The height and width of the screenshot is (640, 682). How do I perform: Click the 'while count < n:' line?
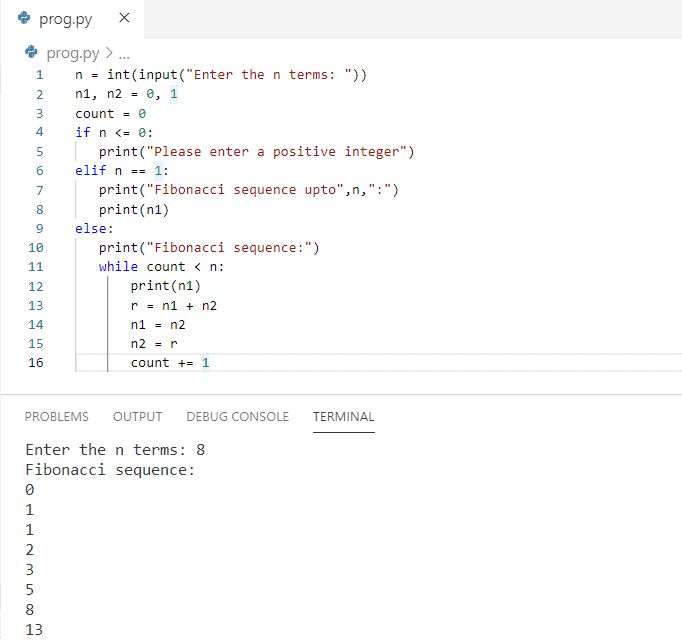(x=161, y=266)
